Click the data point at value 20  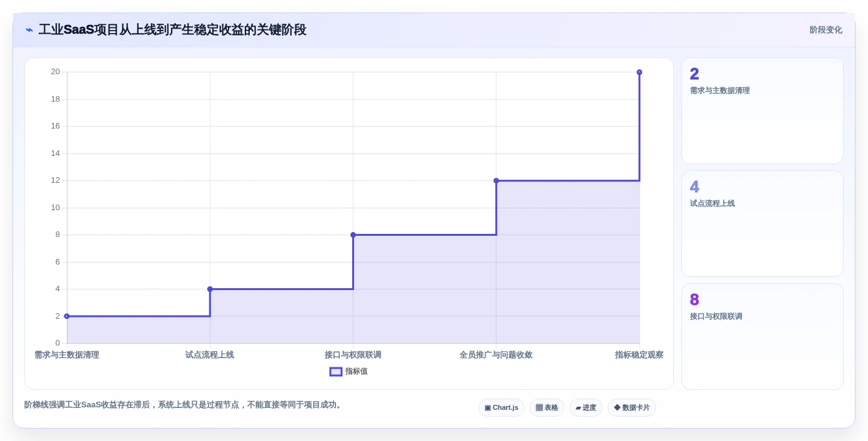point(639,72)
